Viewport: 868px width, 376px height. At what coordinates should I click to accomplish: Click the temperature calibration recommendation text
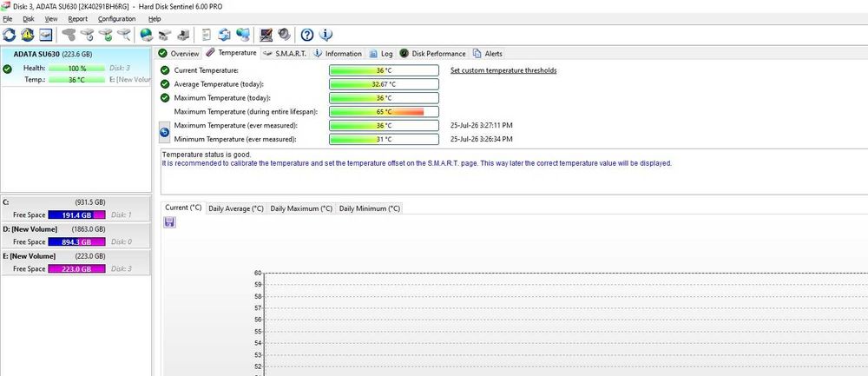pyautogui.click(x=417, y=163)
